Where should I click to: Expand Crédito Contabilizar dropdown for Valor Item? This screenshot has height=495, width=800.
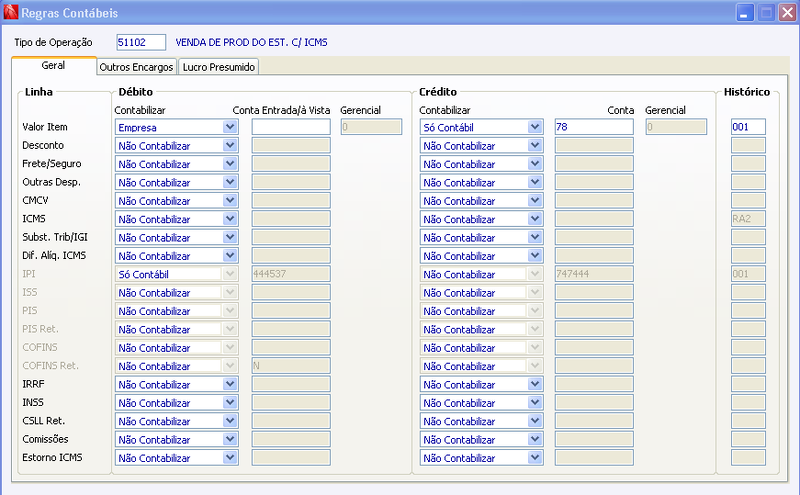[535, 127]
